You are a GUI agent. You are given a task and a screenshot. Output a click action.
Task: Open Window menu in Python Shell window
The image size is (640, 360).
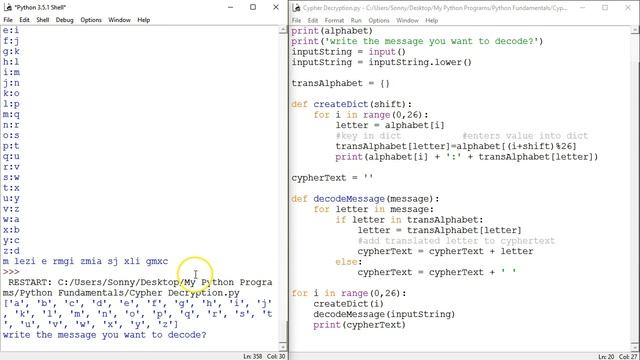[119, 20]
